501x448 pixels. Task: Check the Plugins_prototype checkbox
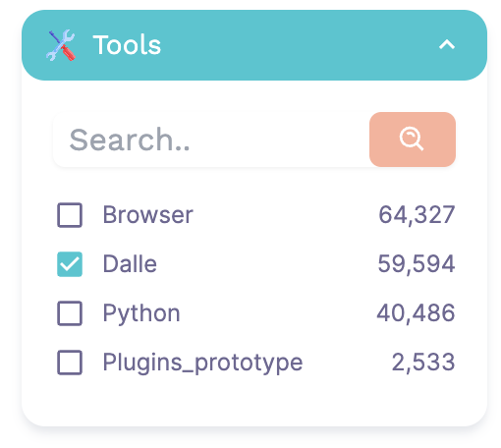coord(70,363)
